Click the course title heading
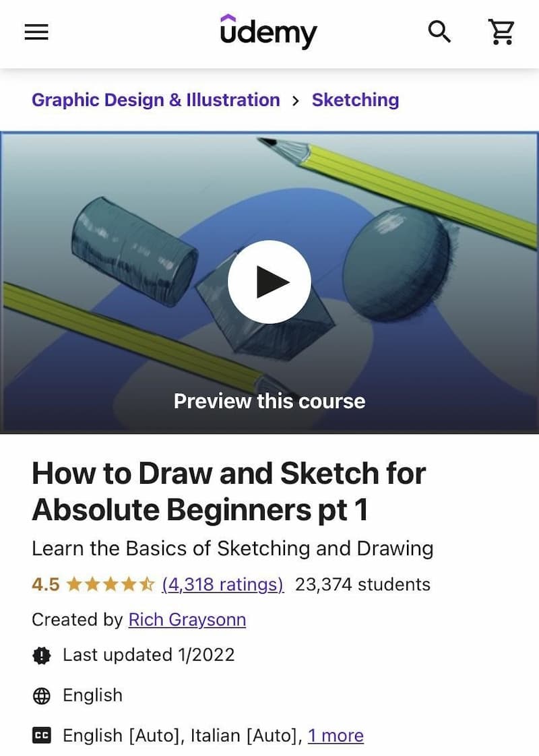This screenshot has width=539, height=756. click(x=228, y=491)
